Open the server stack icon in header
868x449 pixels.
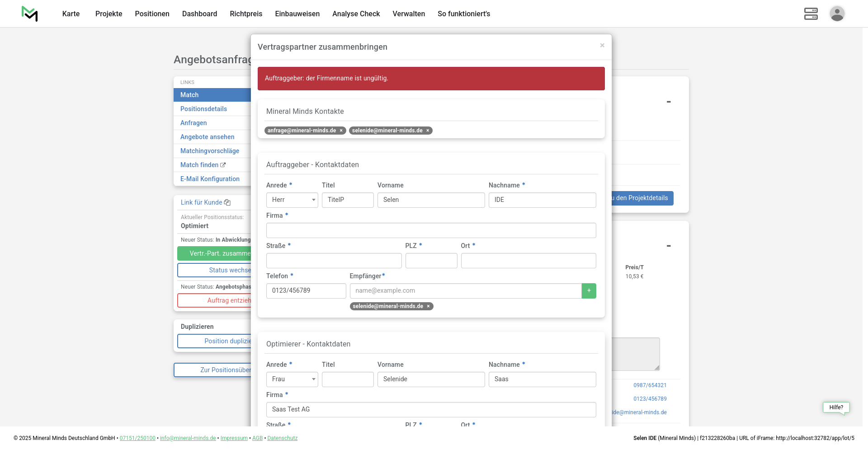point(811,14)
